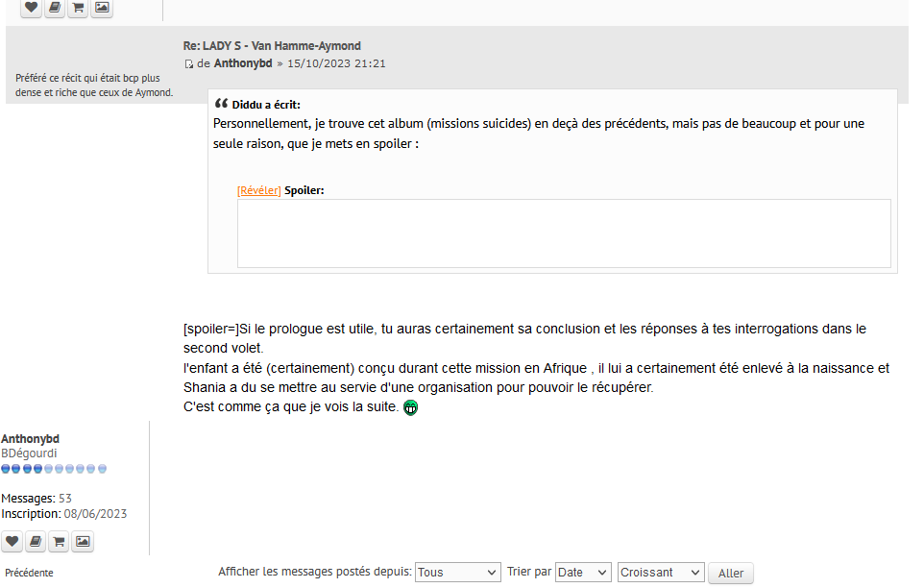
Task: Open the 'Croissant' sort order dropdown
Action: click(661, 573)
